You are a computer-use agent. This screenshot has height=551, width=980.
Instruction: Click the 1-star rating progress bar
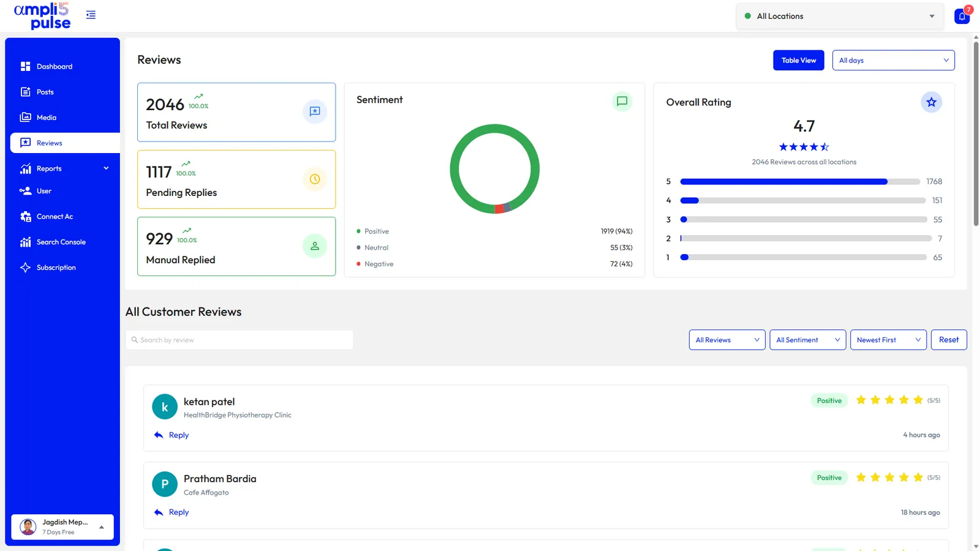point(803,258)
